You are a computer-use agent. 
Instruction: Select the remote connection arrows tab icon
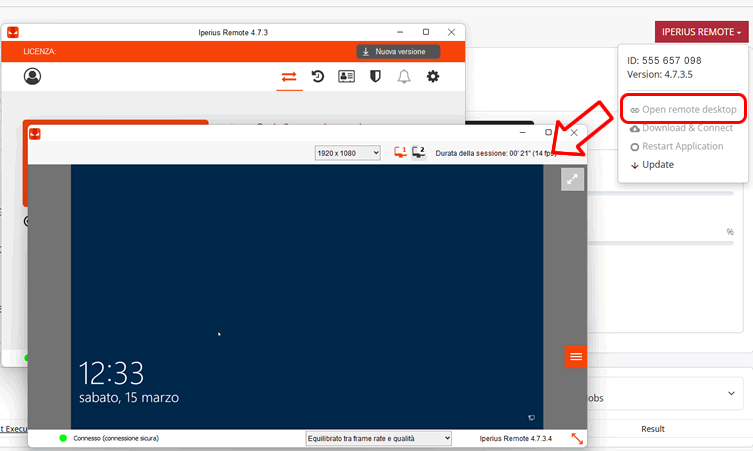tap(289, 77)
